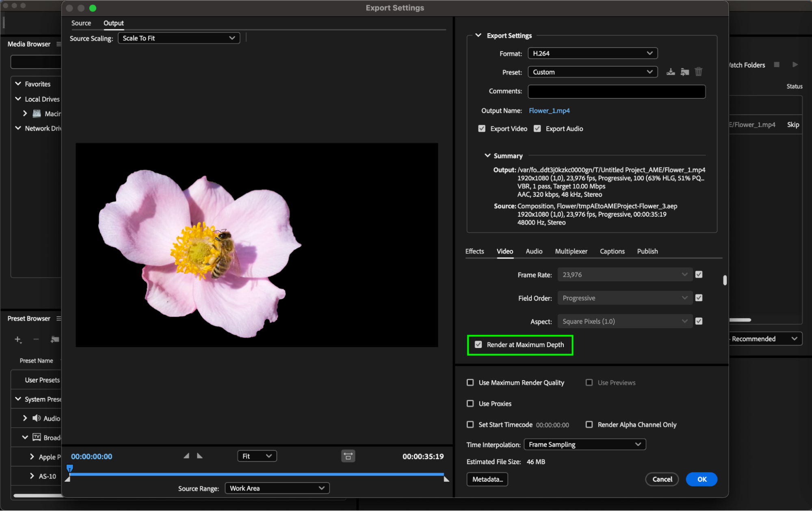Image resolution: width=812 pixels, height=511 pixels.
Task: Click the Flower_1.mp4 output name link
Action: 549,111
